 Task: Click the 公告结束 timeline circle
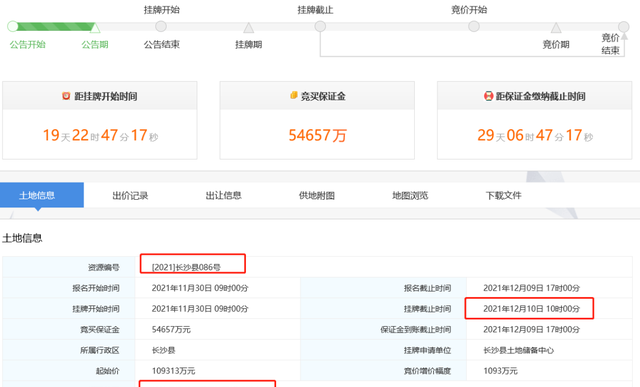point(161,27)
